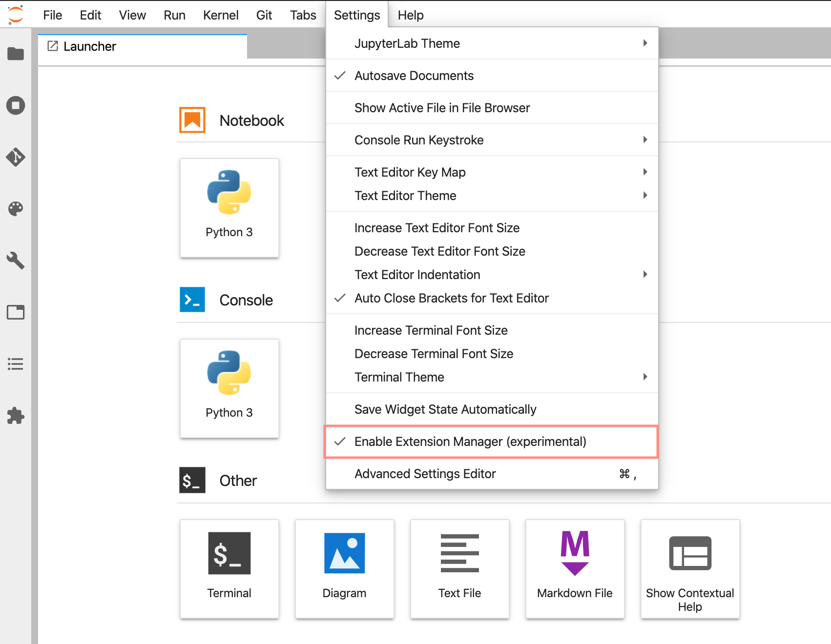The width and height of the screenshot is (831, 644).
Task: Open the Git sidebar panel icon
Action: pos(16,157)
